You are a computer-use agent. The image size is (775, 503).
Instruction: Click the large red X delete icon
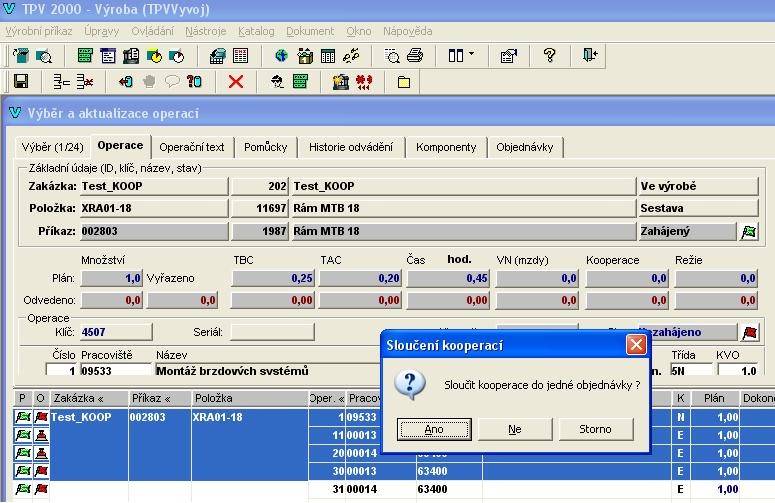tap(236, 81)
